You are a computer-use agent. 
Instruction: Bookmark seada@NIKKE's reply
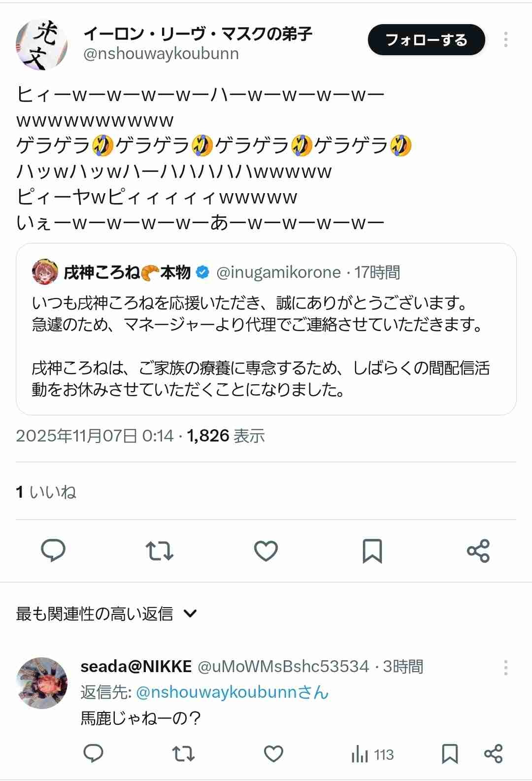pyautogui.click(x=450, y=754)
